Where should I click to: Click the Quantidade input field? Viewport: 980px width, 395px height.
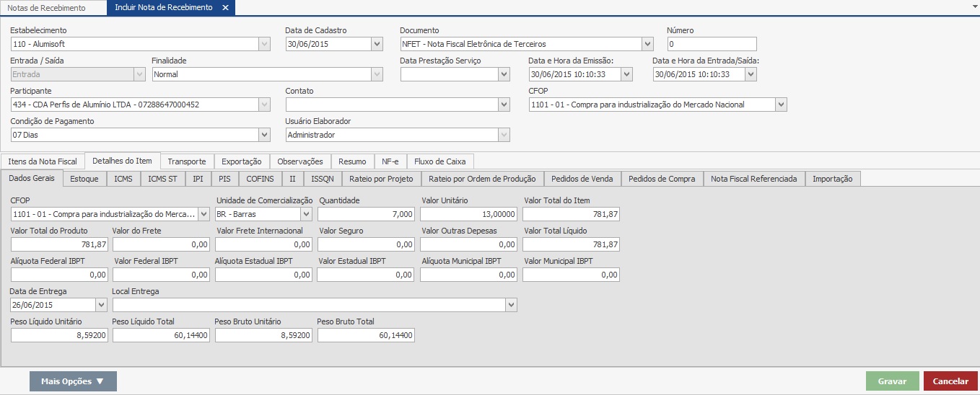(x=366, y=214)
